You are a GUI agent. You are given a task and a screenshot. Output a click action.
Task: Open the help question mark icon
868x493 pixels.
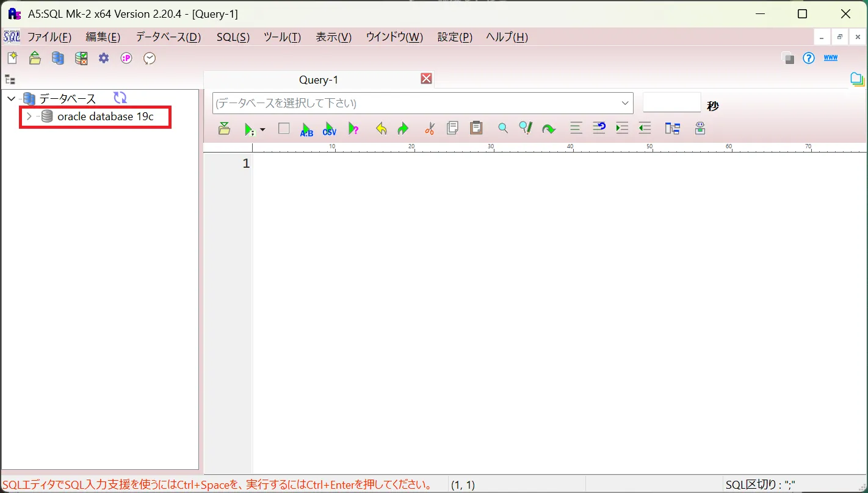[809, 58]
